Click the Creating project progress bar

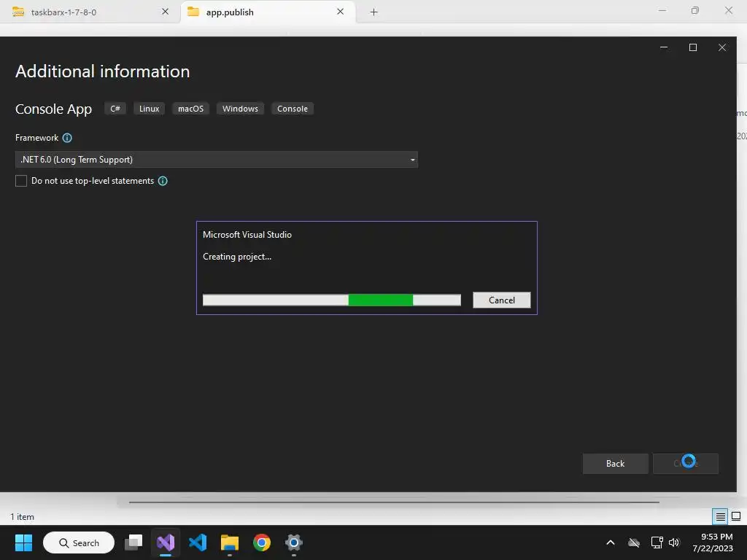tap(332, 300)
